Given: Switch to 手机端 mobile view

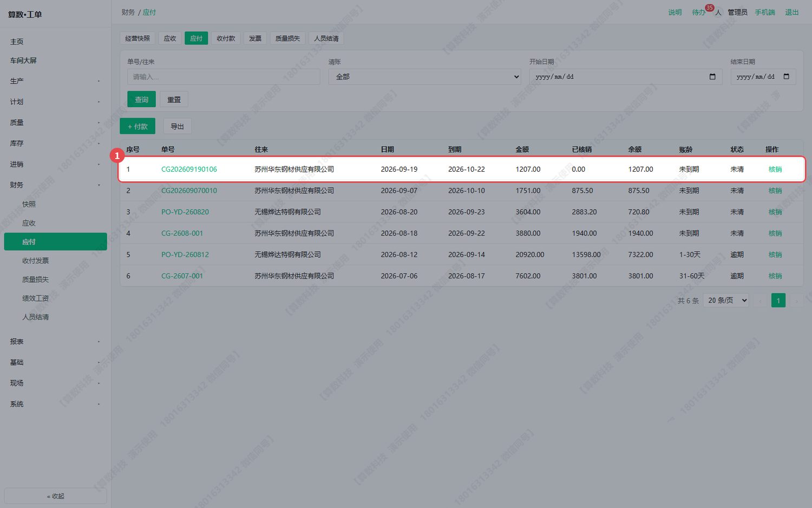Looking at the screenshot, I should [x=765, y=12].
